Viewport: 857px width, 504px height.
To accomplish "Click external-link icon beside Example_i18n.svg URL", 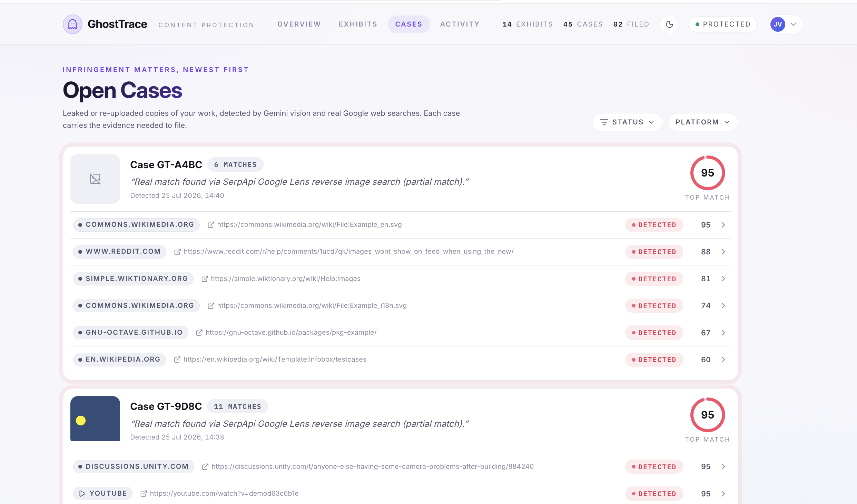I will [211, 306].
